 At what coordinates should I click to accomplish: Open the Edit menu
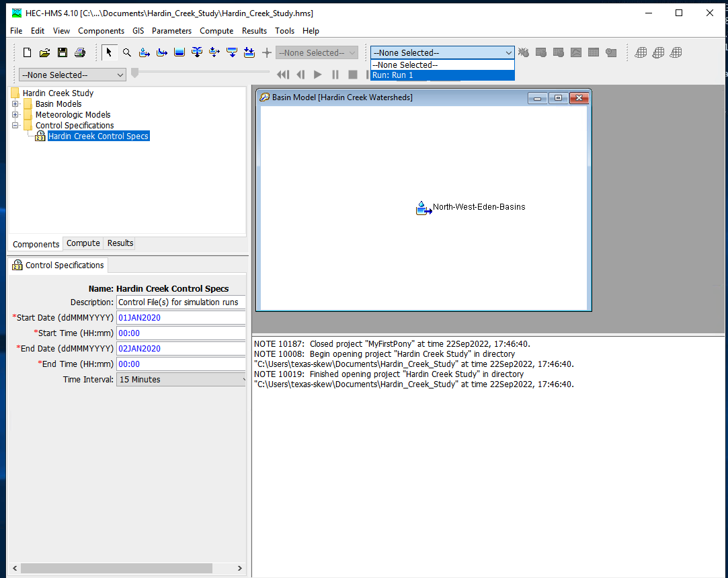pyautogui.click(x=38, y=31)
